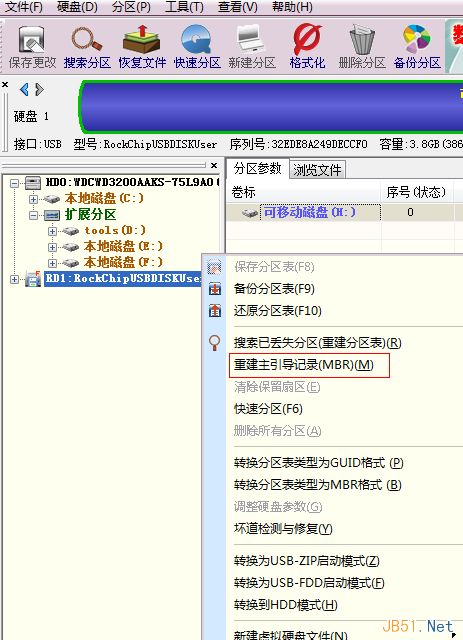The height and width of the screenshot is (640, 463).
Task: Click drive icon beside tools (D:)
Action: (71, 231)
